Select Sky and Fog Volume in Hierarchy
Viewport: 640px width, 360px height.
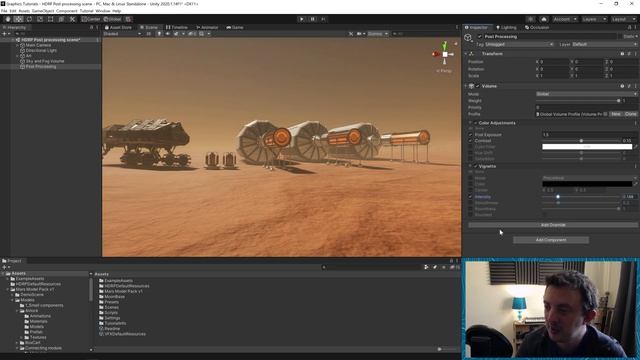coord(45,61)
